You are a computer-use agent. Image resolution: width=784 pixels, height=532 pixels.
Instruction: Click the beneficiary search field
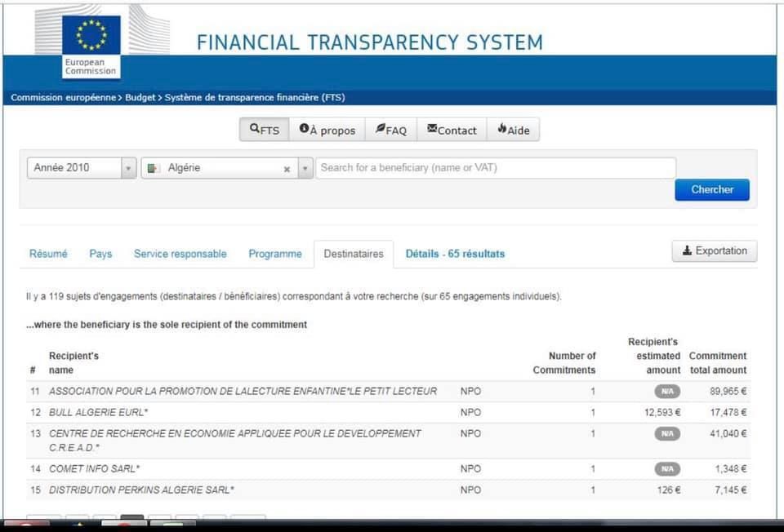pos(495,168)
